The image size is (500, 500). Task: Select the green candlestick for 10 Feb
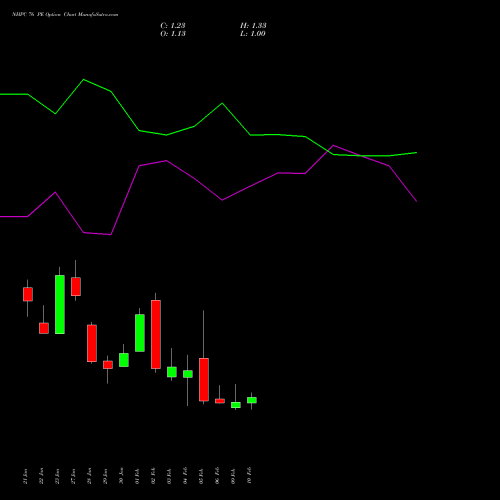[252, 400]
